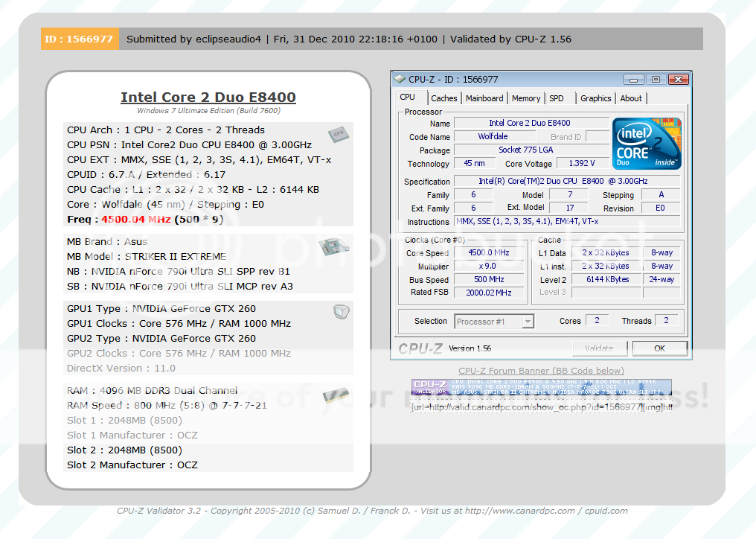Click the Slot 2 : 2048MB (8500) line
The image size is (756, 539).
(124, 450)
